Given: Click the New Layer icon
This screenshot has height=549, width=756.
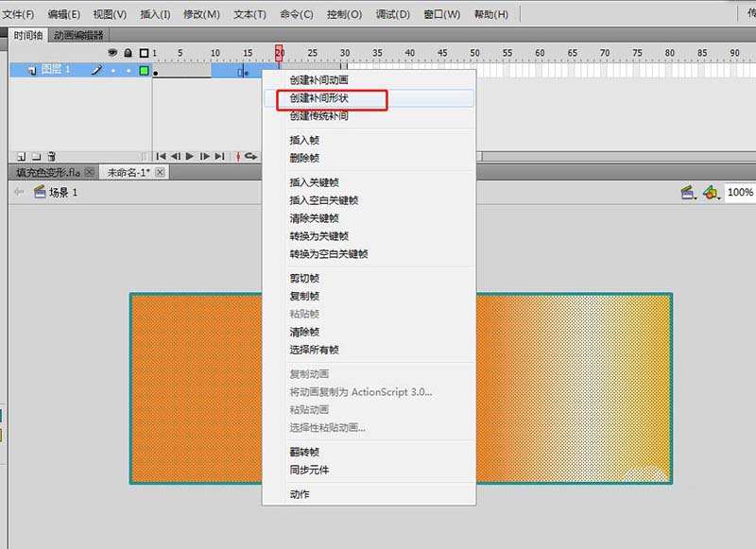Looking at the screenshot, I should (22, 156).
